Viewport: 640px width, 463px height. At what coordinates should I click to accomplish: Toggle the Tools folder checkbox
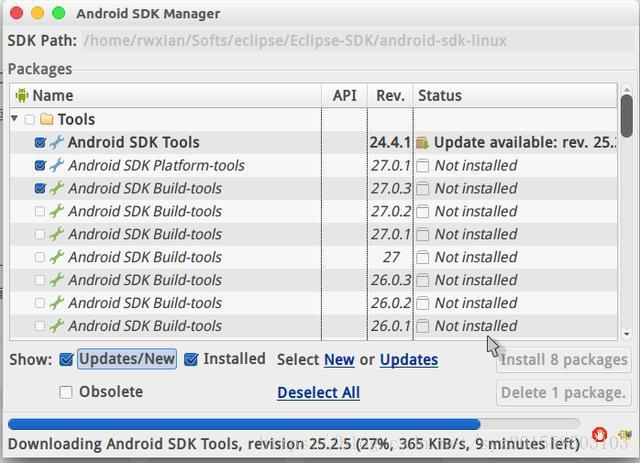(30, 120)
